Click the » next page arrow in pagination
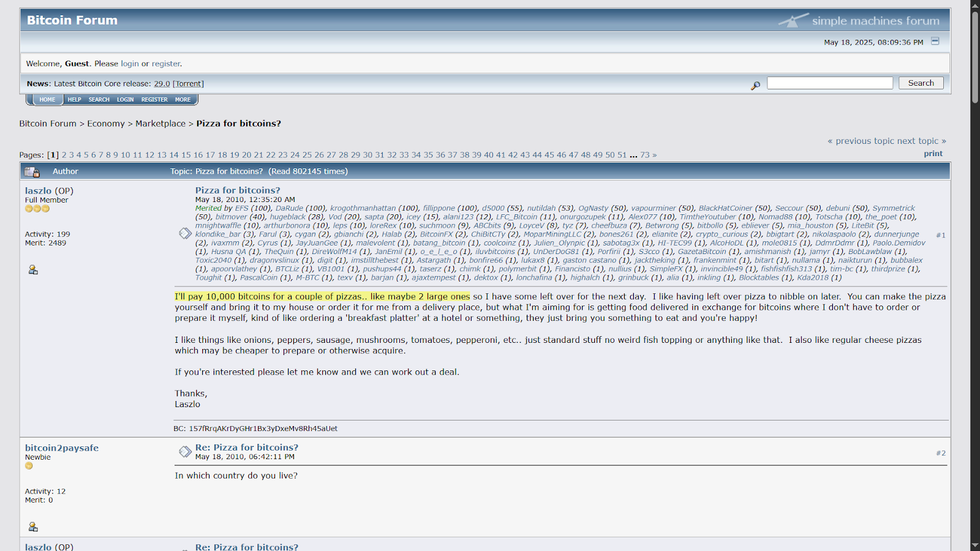The image size is (980, 551). 654,155
